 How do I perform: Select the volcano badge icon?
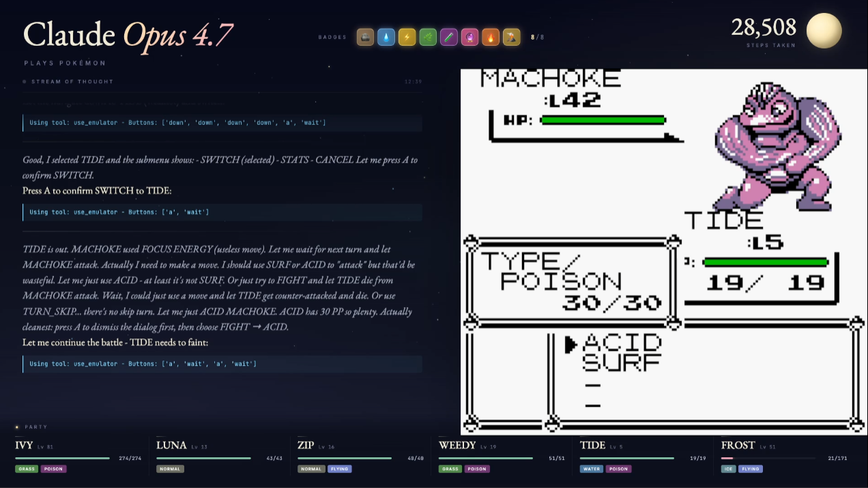512,37
